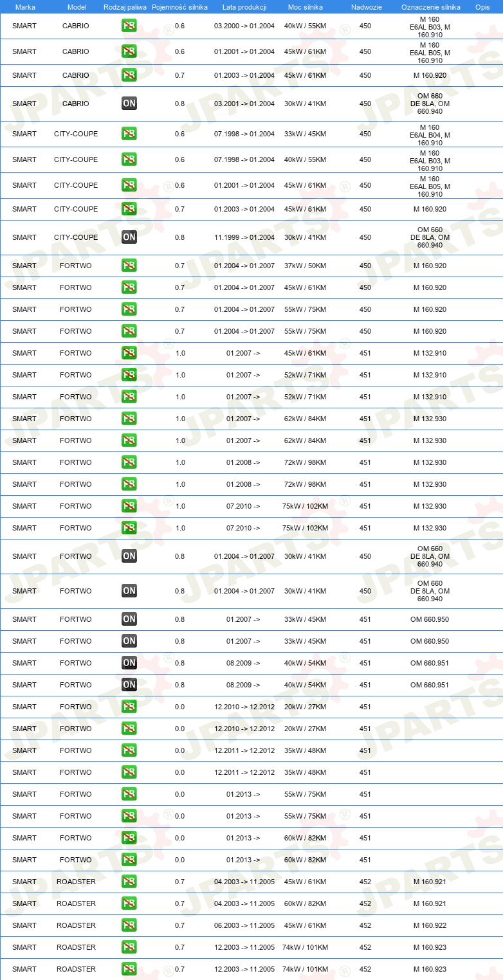Click the Oznaczenie silnika column header
This screenshot has width=503, height=980.
[431, 6]
